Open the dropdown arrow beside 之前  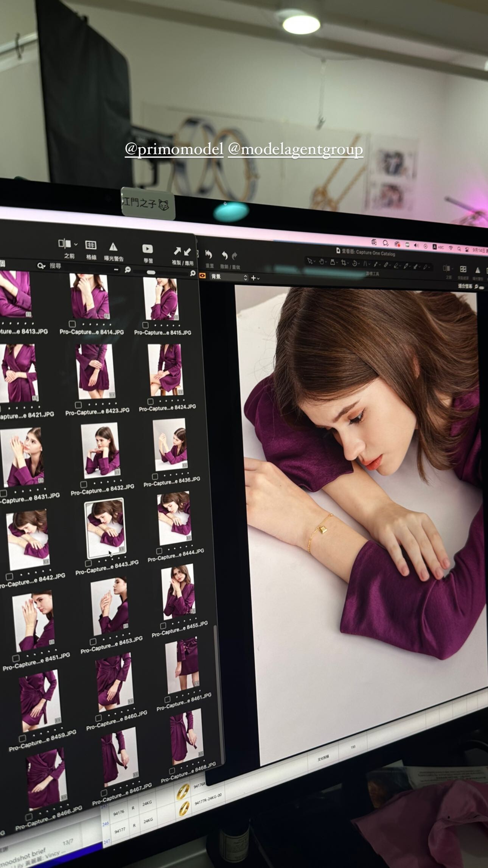(x=76, y=245)
